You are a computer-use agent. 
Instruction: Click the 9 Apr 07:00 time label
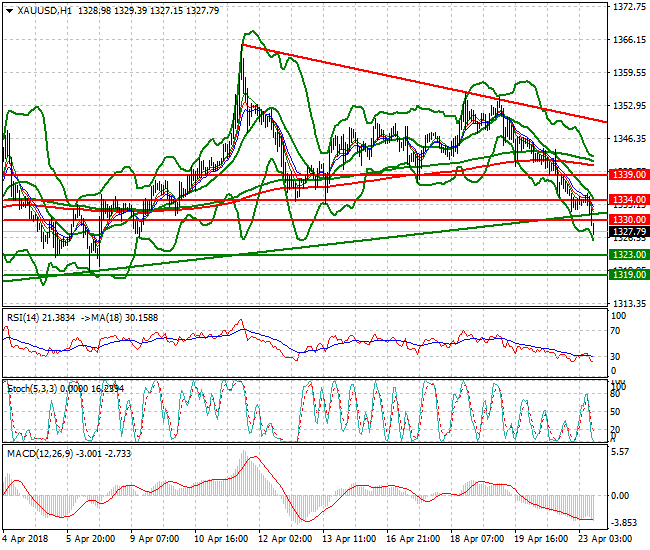[x=154, y=539]
